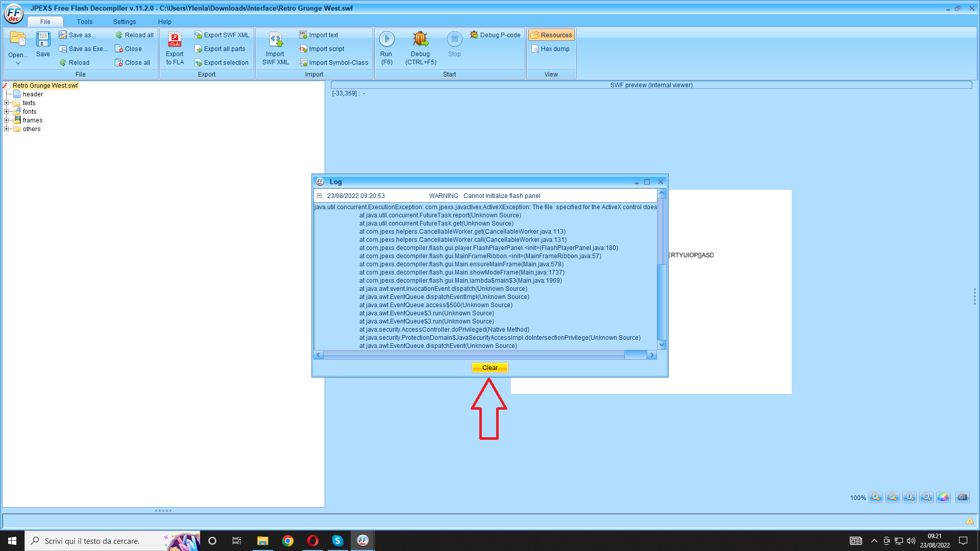The height and width of the screenshot is (551, 980).
Task: Open Opera from the taskbar
Action: (x=313, y=541)
